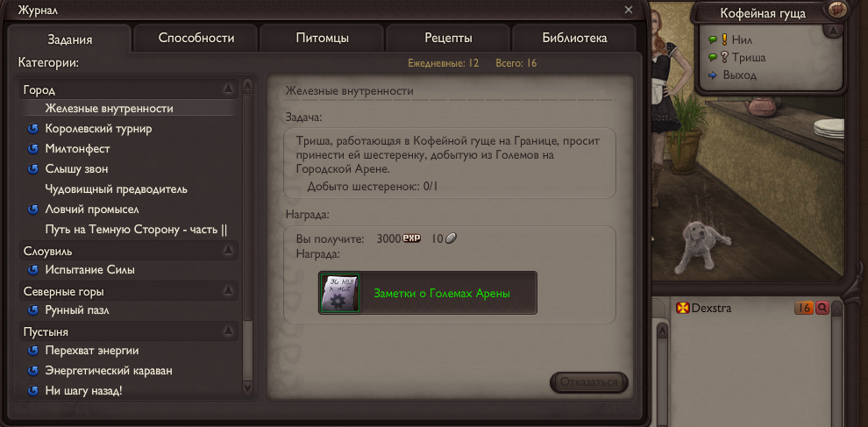Collapse the Северные горы category

point(228,290)
